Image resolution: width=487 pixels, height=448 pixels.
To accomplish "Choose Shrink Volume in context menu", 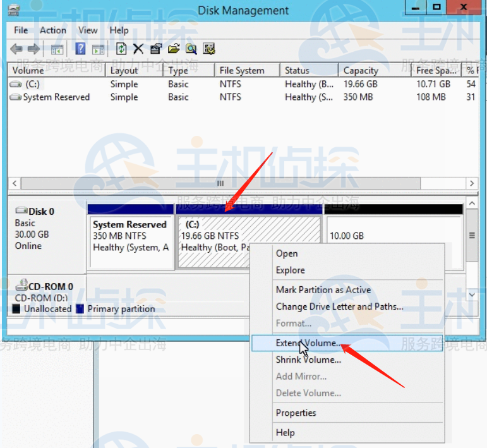I will (x=308, y=360).
